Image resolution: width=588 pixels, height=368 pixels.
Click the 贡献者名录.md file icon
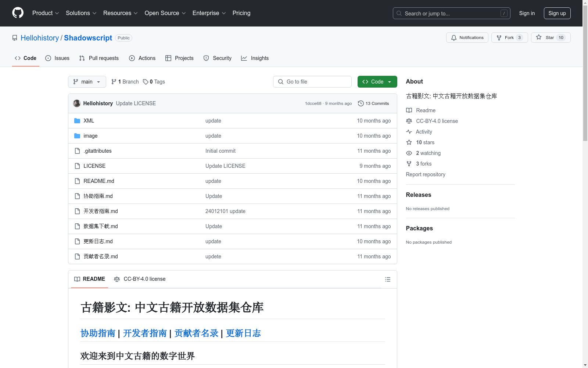coord(77,256)
